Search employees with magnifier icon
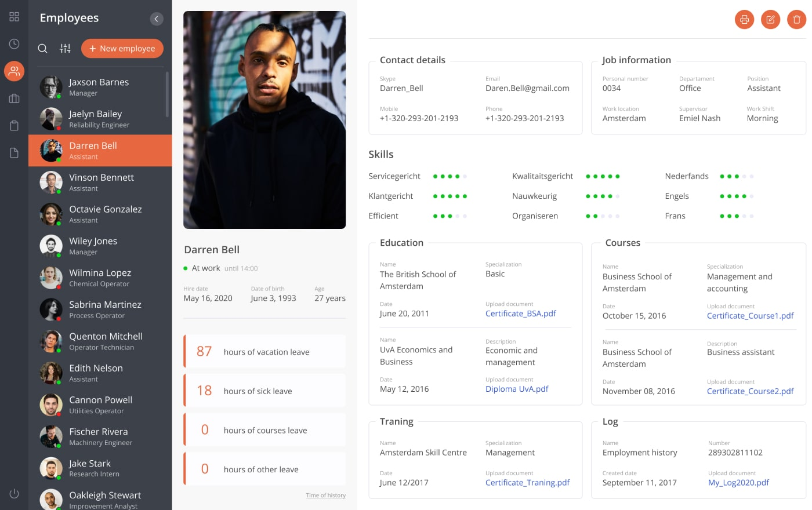812x510 pixels. pyautogui.click(x=42, y=49)
